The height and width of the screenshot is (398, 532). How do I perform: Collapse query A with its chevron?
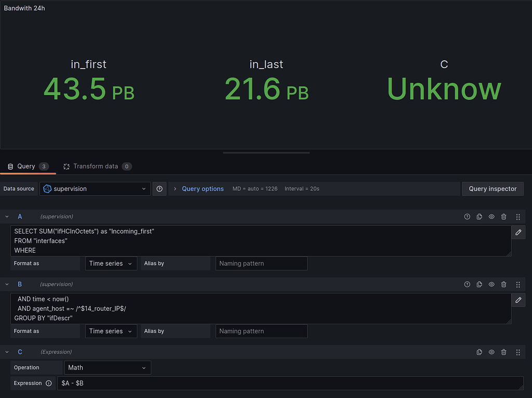click(x=6, y=216)
